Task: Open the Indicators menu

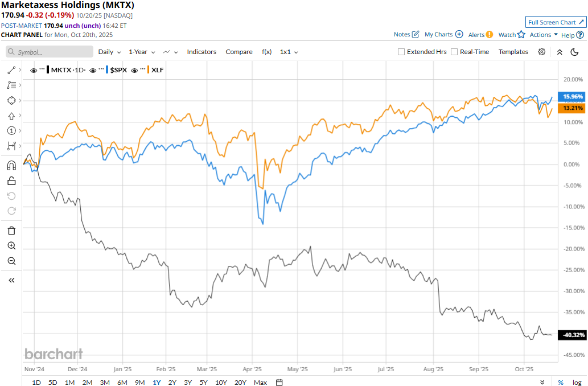Action: coord(202,52)
